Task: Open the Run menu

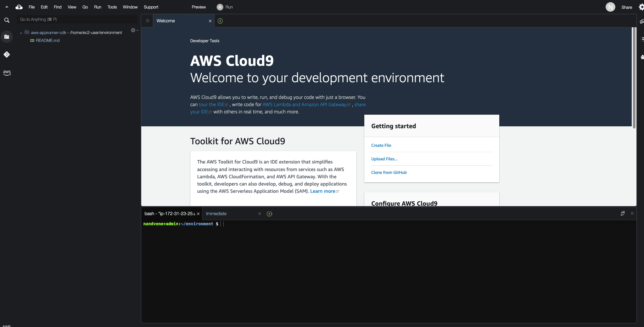Action: (98, 7)
